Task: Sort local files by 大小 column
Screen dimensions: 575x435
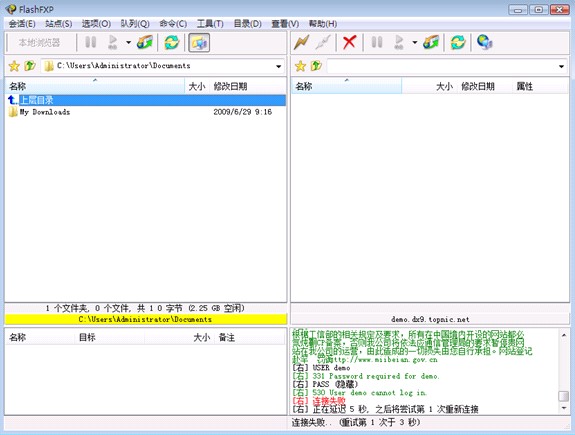Action: (197, 87)
